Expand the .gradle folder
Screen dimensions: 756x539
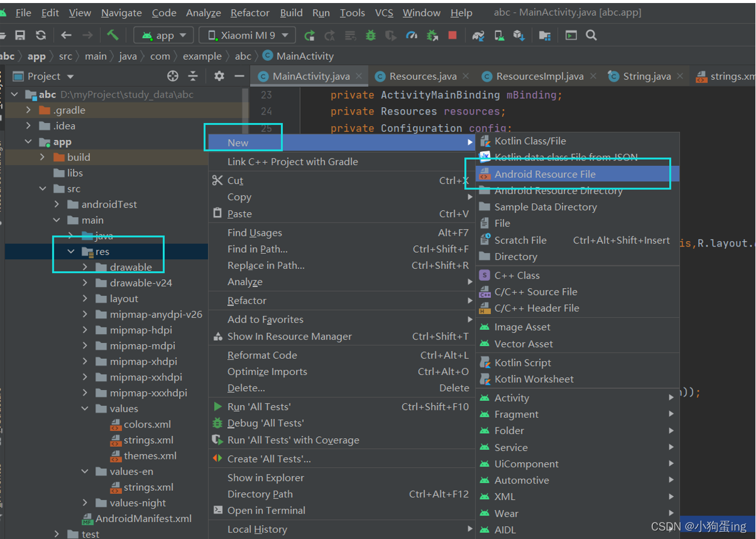(28, 110)
